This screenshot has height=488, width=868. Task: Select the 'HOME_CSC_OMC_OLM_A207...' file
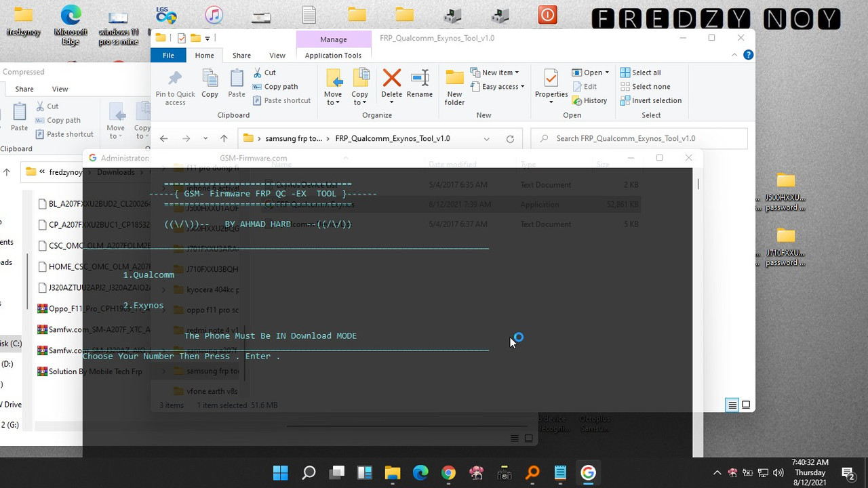tap(94, 266)
